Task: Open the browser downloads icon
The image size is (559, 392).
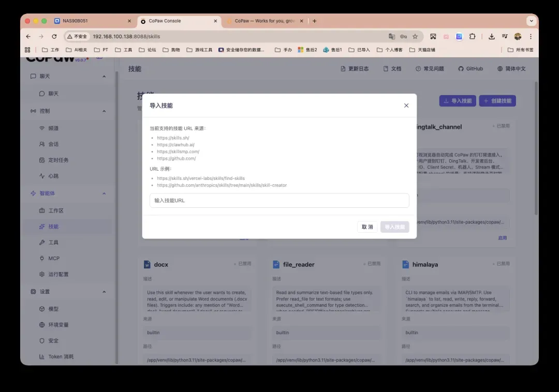Action: [491, 37]
